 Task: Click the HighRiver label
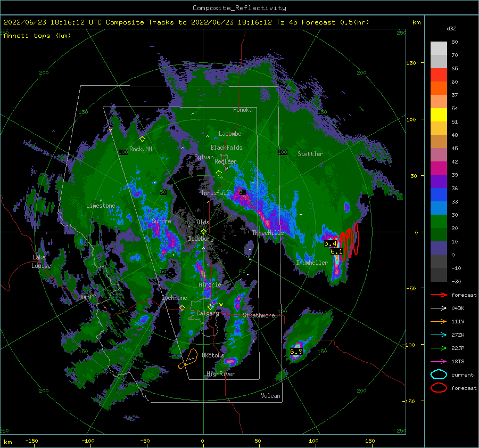point(221,374)
